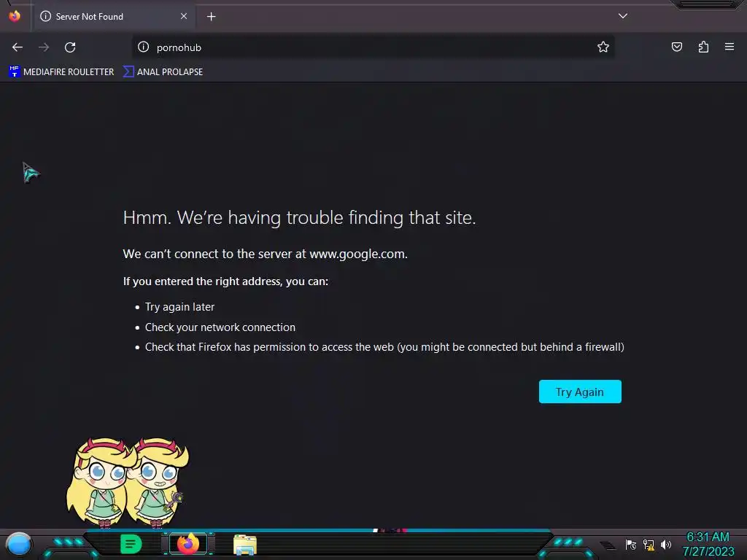The image size is (747, 560).
Task: Open the Firefox application menu
Action: pos(729,47)
